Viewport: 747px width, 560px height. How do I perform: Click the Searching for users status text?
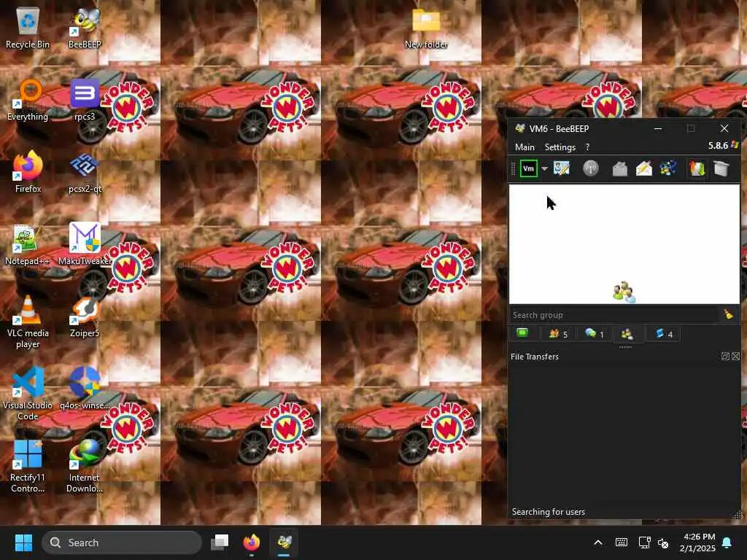(x=549, y=512)
